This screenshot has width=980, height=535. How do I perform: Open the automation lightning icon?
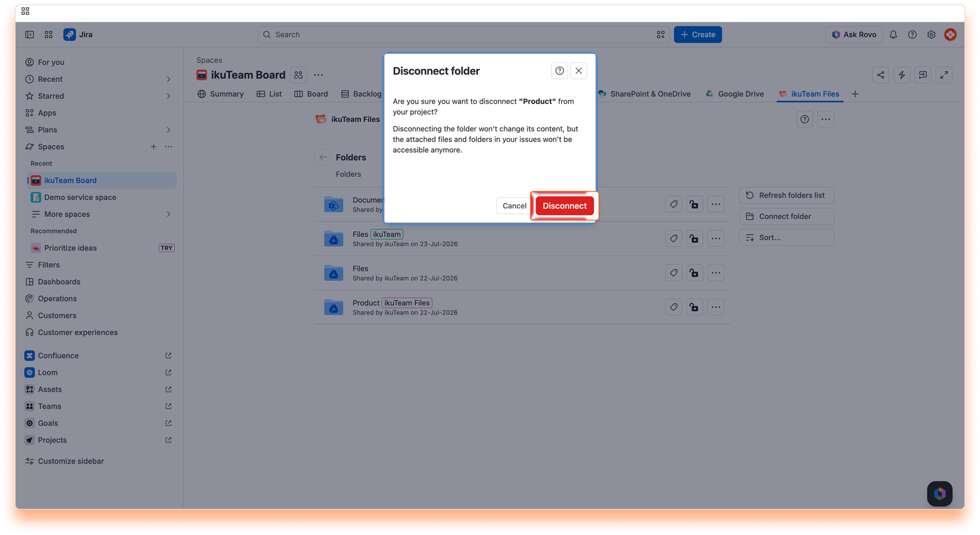(x=901, y=75)
